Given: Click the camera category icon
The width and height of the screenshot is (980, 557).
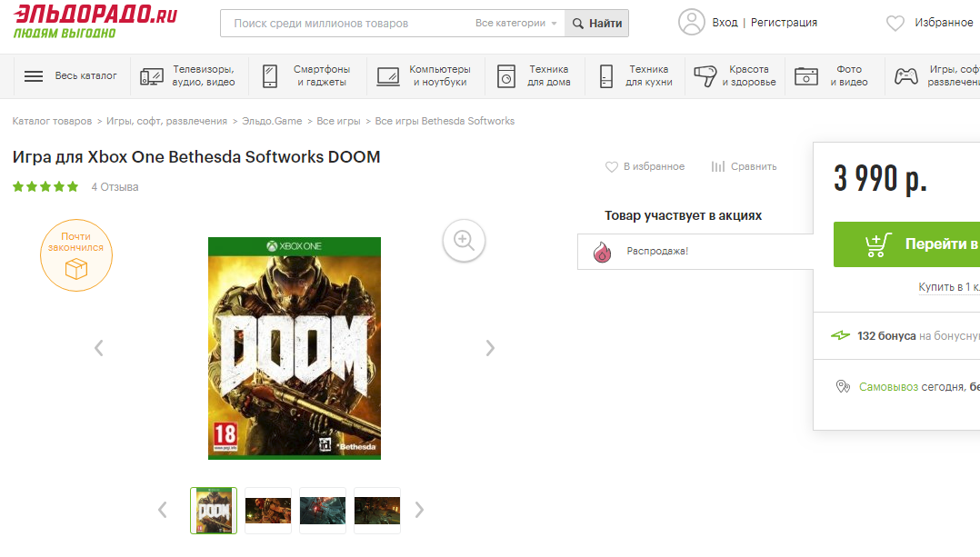Looking at the screenshot, I should tap(806, 76).
